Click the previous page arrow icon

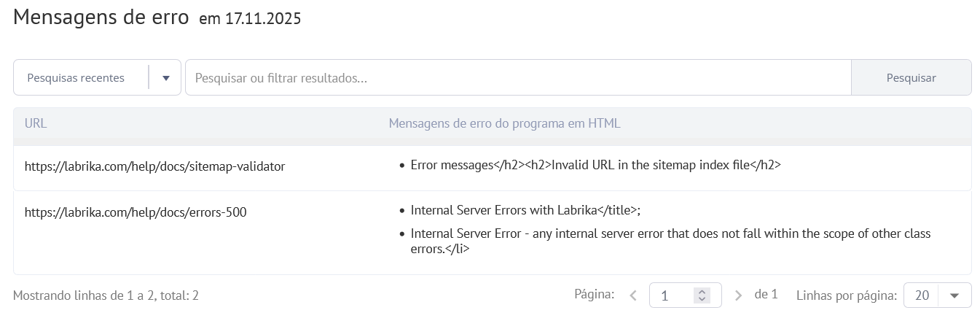(x=632, y=295)
